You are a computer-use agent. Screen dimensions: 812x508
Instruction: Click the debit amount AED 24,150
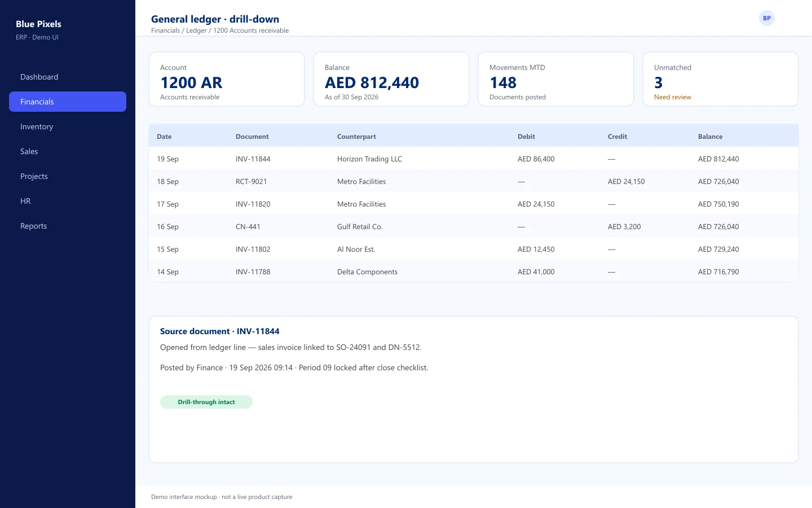click(536, 204)
